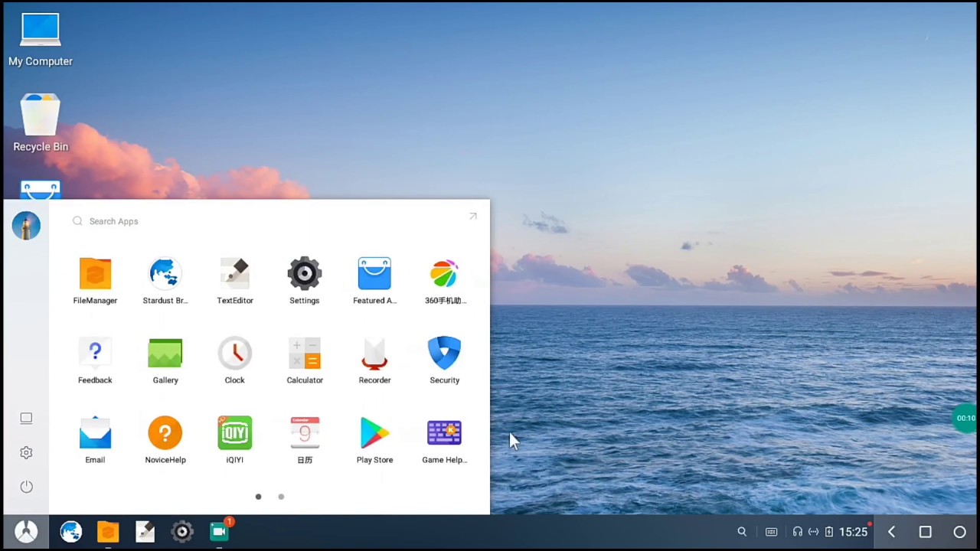Open the Settings gear on the taskbar
The image size is (980, 551).
coord(182,532)
